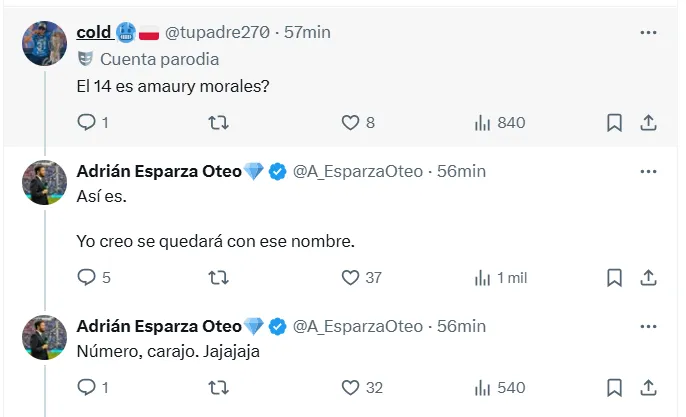
Task: Open Adrián Esparza Oteo's name on "Así es." tweet
Action: (x=159, y=171)
